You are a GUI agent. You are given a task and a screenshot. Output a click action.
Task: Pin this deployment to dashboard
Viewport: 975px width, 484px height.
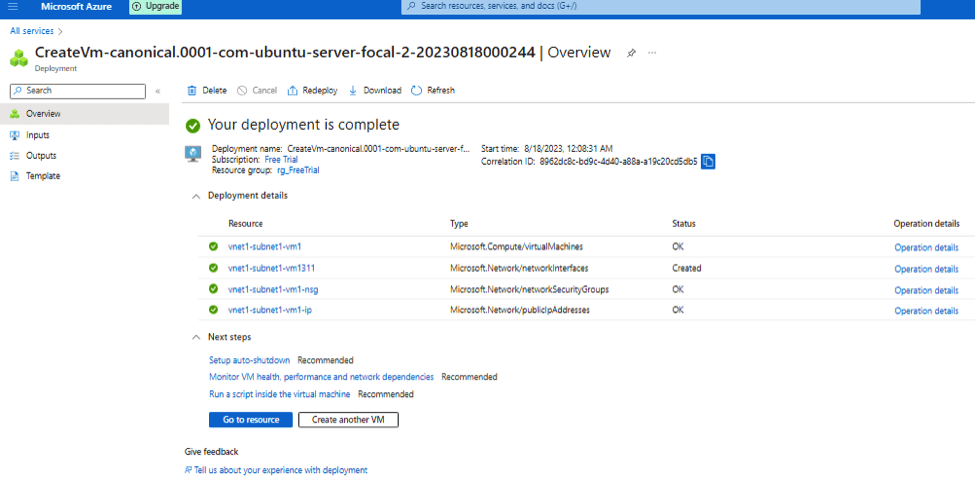(631, 53)
